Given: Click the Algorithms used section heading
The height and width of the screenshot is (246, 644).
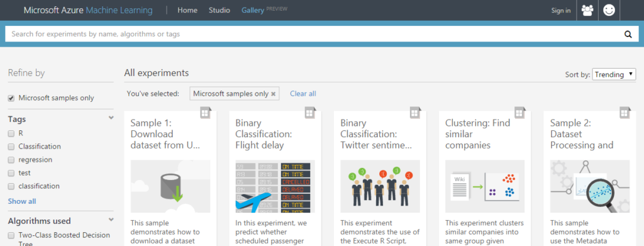Looking at the screenshot, I should [39, 221].
